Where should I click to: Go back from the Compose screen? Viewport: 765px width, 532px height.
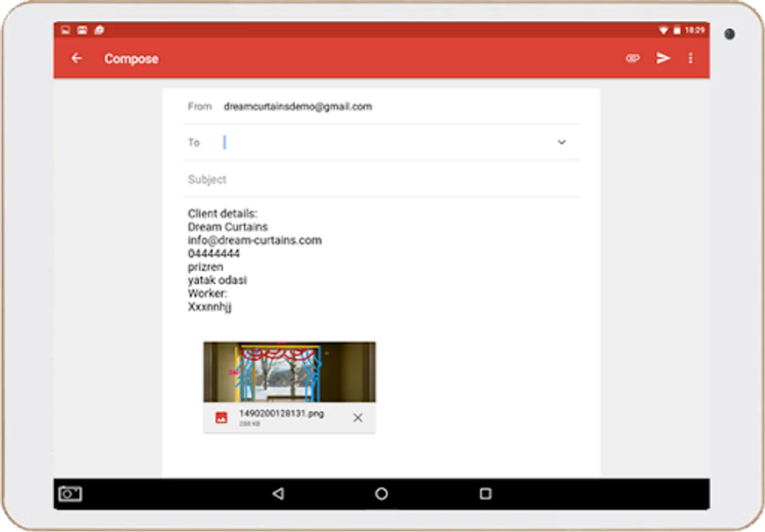[x=77, y=58]
